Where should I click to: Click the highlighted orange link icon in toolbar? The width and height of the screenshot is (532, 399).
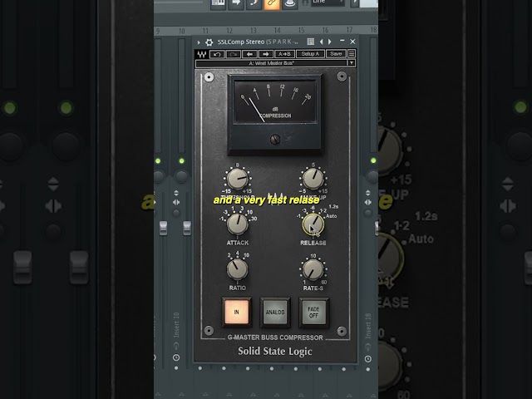272,4
